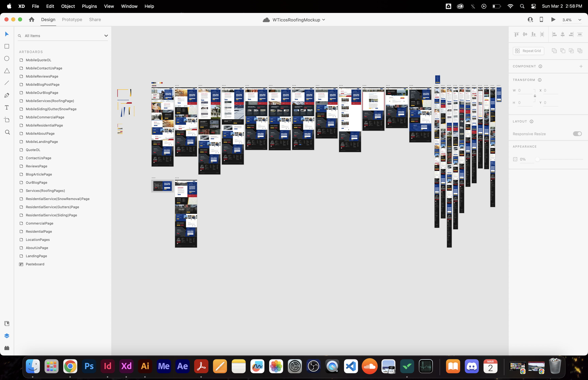Screen dimensions: 588x380
Task: Switch to the Prototype tab
Action: pos(72,20)
